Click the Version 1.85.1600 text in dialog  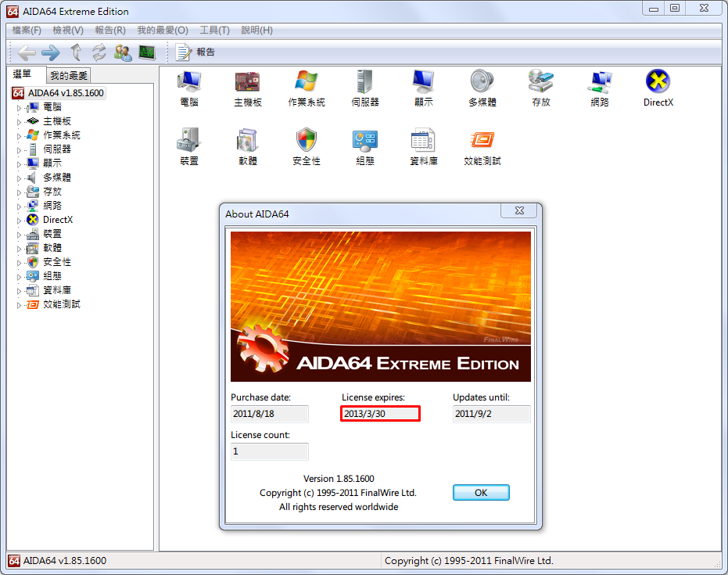339,479
